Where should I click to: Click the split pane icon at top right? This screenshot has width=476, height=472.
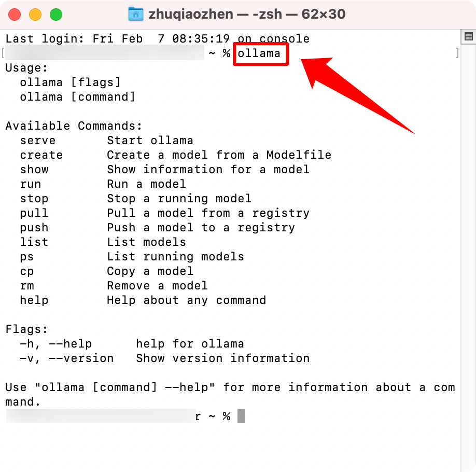pyautogui.click(x=469, y=36)
